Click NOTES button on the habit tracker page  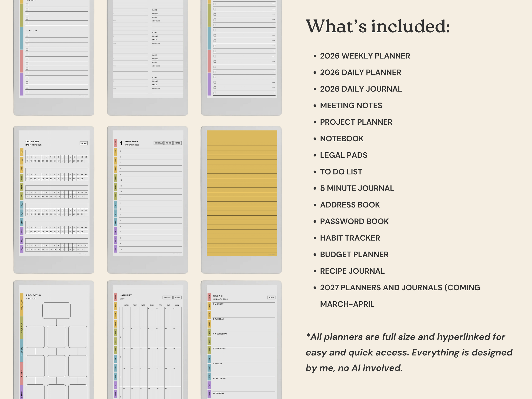83,143
